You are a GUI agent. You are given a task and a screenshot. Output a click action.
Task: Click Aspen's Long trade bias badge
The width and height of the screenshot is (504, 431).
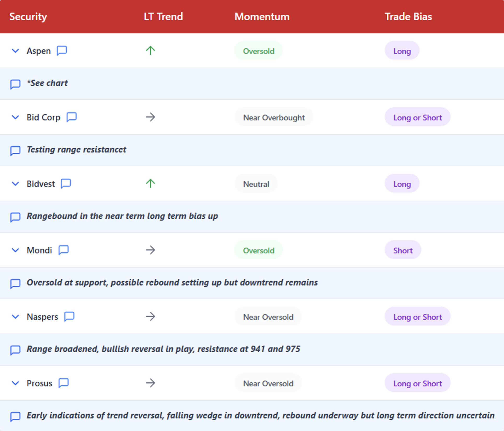click(402, 51)
